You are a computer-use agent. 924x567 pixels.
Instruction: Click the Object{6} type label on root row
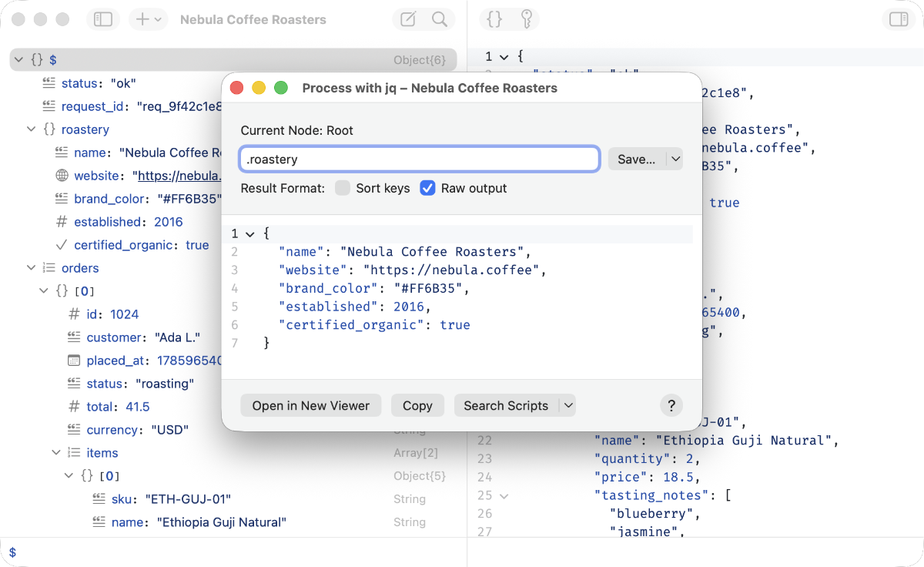(x=420, y=60)
